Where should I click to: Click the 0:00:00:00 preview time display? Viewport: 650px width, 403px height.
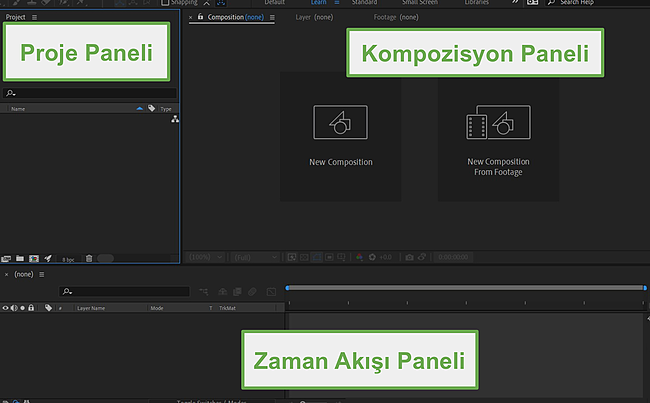(x=453, y=257)
